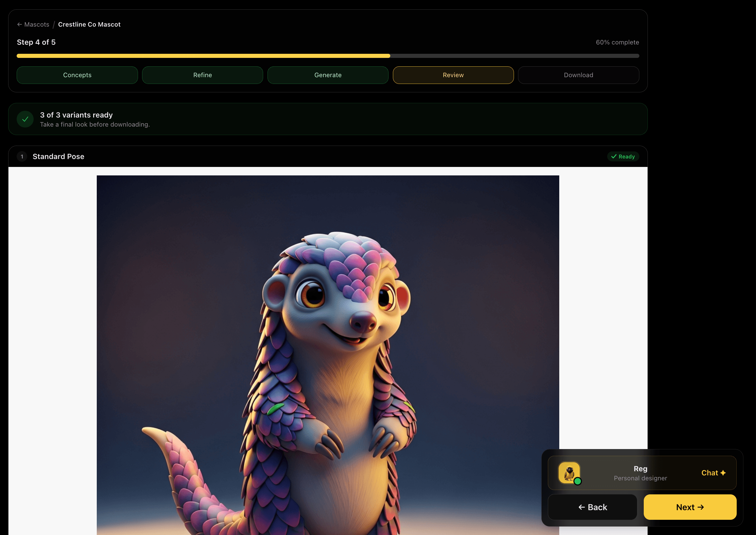The width and height of the screenshot is (756, 535).
Task: Open Chat with Reg
Action: pyautogui.click(x=714, y=473)
